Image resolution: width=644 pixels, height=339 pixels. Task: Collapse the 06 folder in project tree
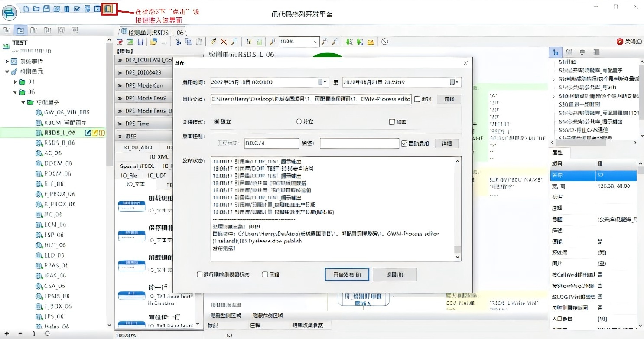(16, 92)
